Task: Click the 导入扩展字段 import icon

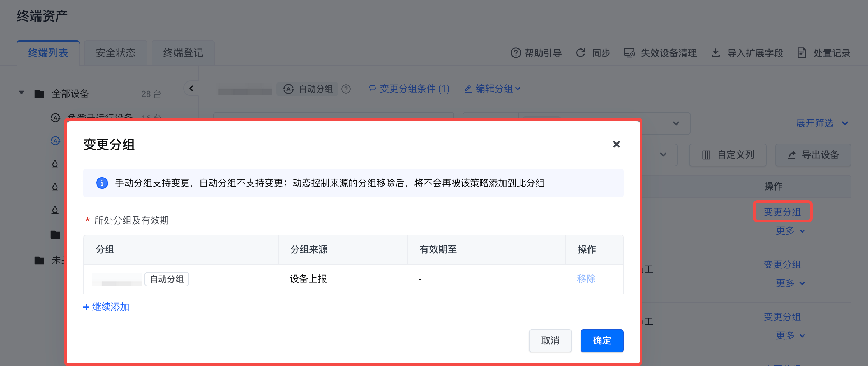Action: (x=716, y=53)
